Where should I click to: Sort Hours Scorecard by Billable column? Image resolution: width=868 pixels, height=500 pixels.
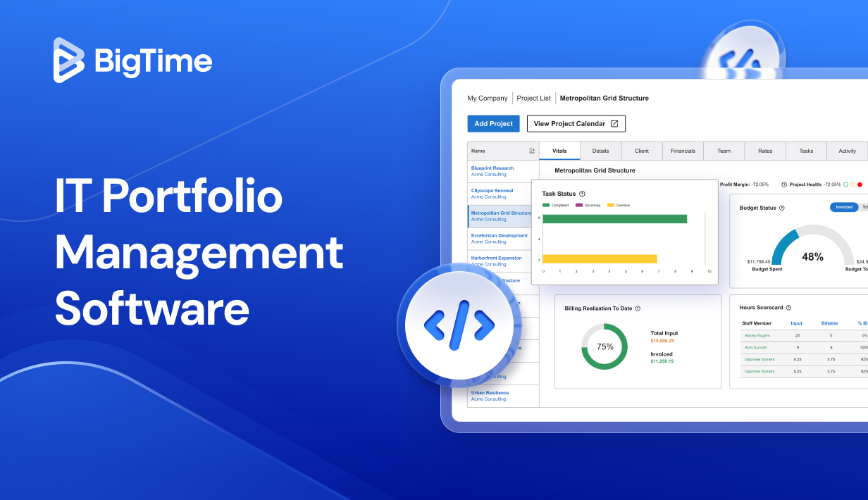click(829, 323)
